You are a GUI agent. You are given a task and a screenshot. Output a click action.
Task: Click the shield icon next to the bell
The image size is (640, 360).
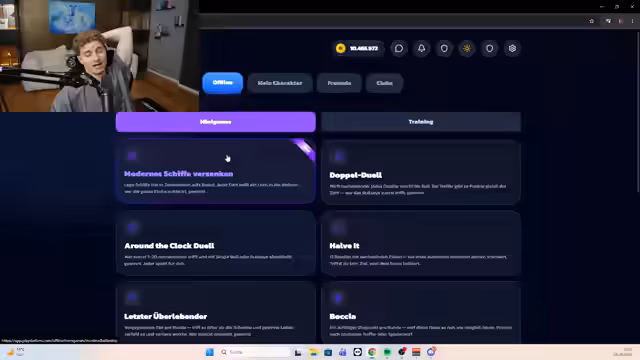444,49
